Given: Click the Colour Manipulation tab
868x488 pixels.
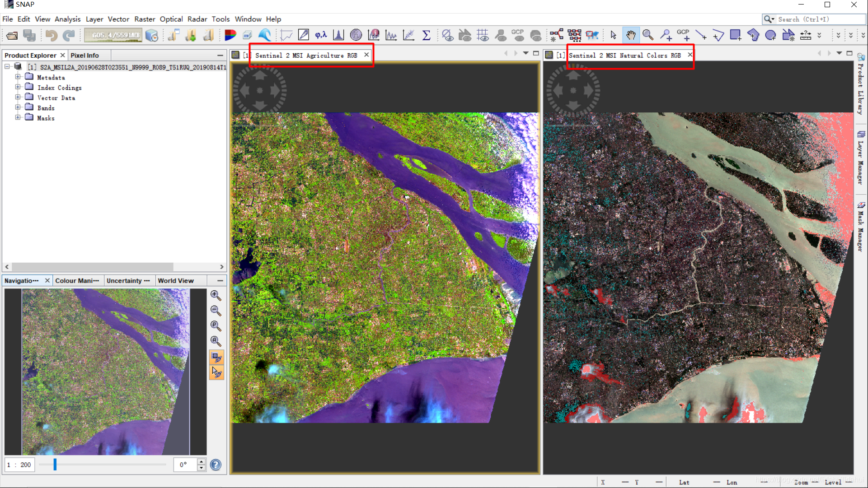Looking at the screenshot, I should coord(77,280).
